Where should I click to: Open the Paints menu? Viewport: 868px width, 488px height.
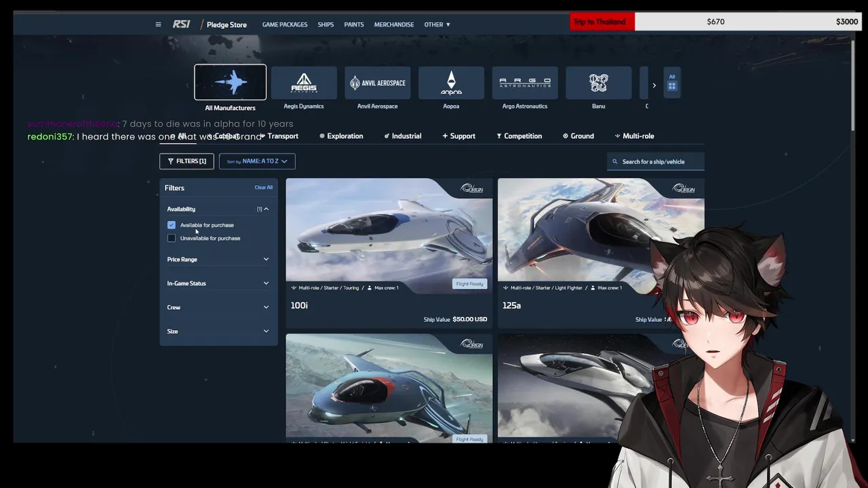tap(354, 24)
